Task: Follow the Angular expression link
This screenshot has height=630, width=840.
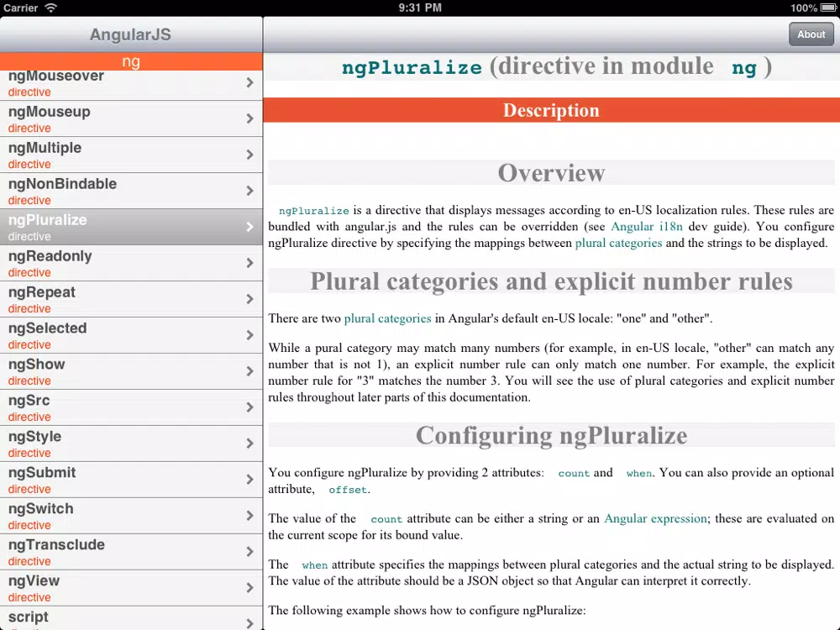Action: (656, 518)
